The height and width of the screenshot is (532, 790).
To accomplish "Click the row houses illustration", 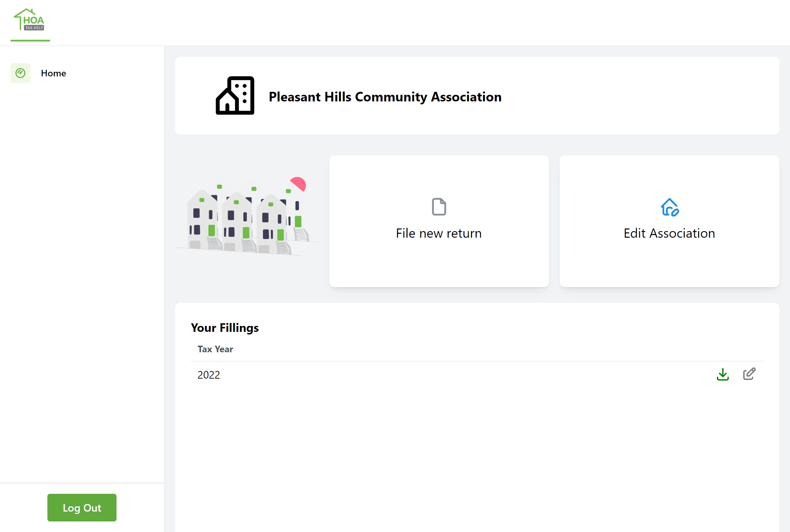I will (x=247, y=216).
